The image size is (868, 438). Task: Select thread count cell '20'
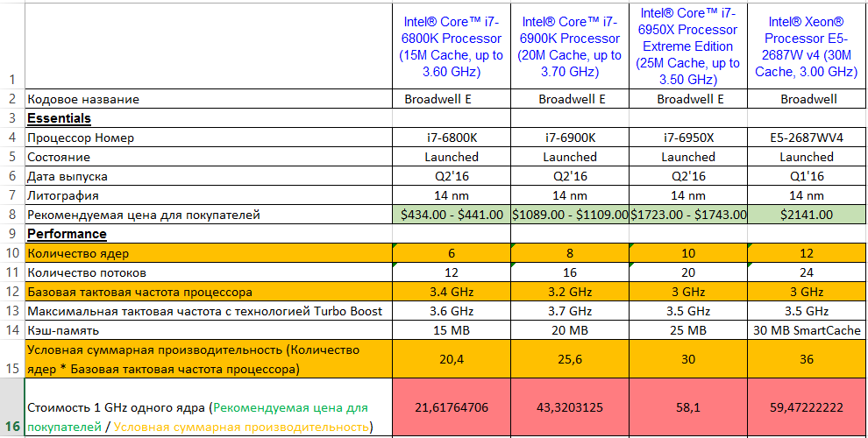tap(688, 272)
